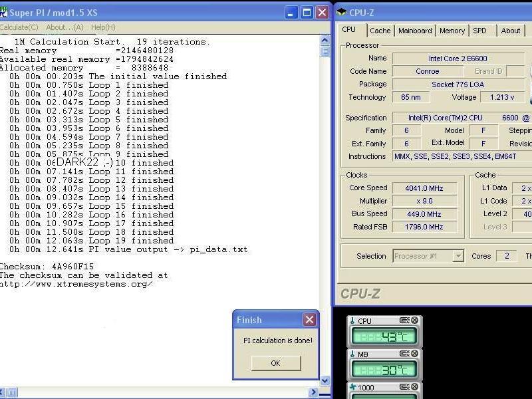Click the http://www.xtremesystems.org/ text
Image resolution: width=532 pixels, height=399 pixels.
click(x=76, y=284)
